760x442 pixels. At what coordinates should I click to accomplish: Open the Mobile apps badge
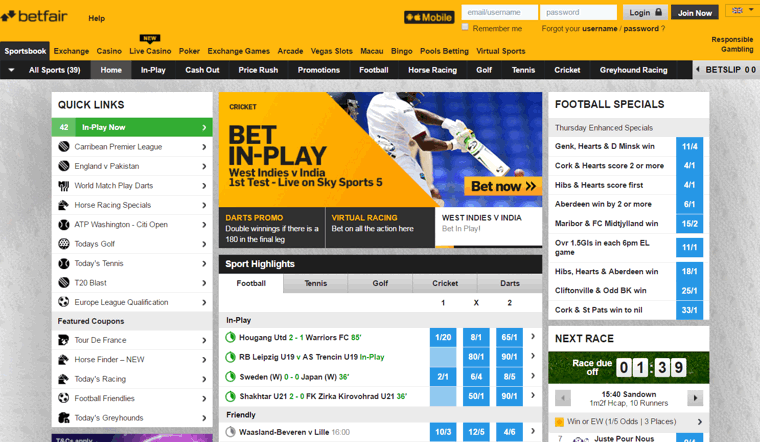(x=429, y=17)
